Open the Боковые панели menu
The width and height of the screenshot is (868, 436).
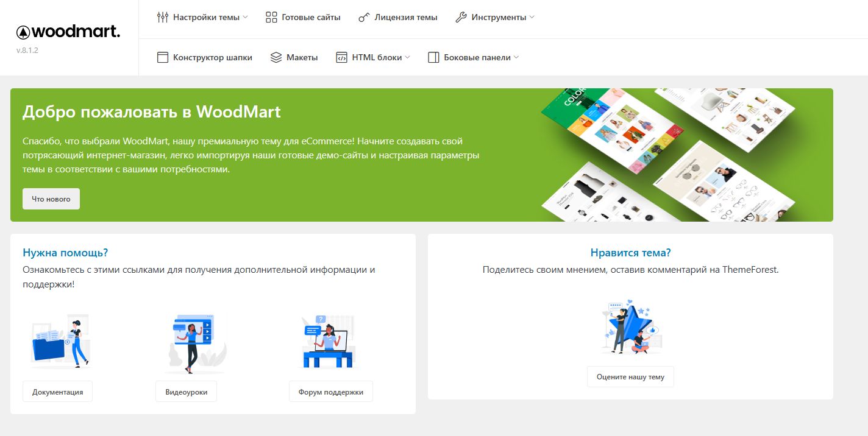(474, 57)
